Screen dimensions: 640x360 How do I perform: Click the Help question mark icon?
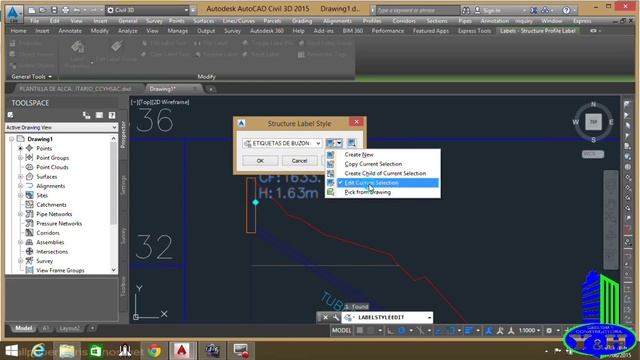coord(566,10)
